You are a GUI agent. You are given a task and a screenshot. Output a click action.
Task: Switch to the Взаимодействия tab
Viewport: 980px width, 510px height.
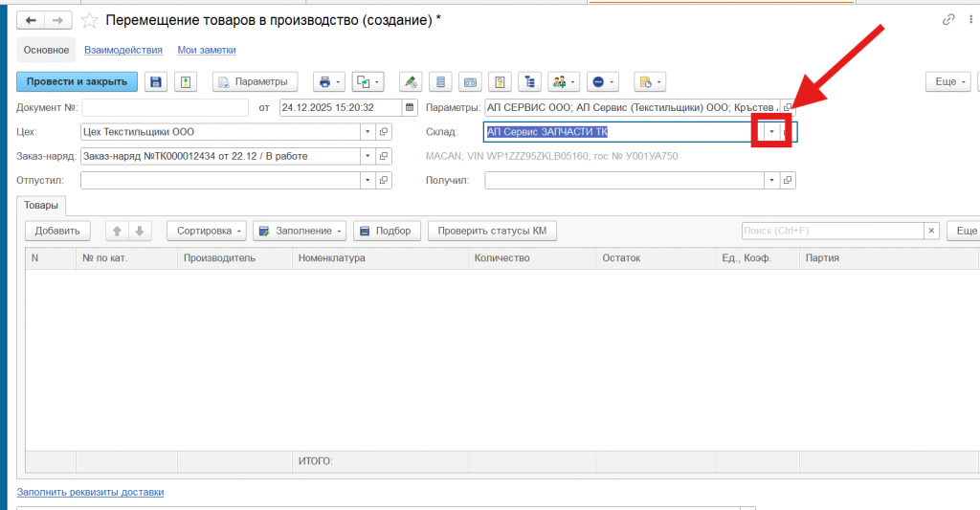coord(123,50)
